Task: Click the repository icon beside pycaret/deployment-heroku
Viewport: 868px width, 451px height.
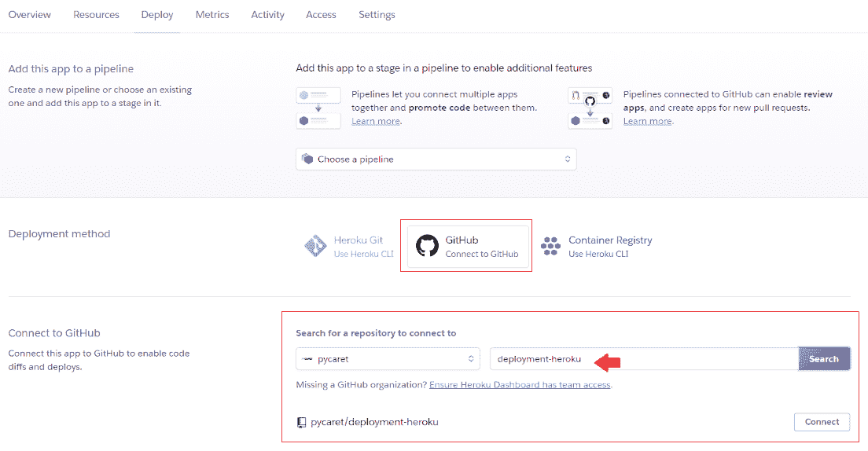Action: point(301,422)
